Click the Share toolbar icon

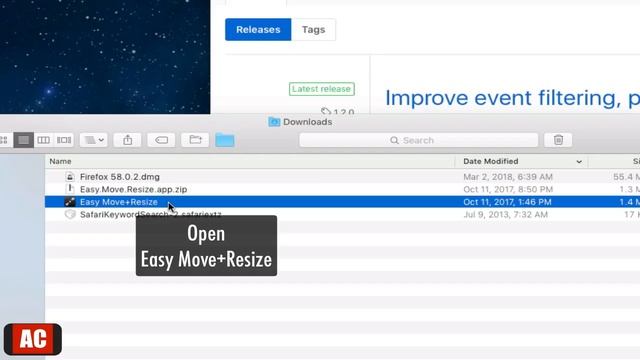pyautogui.click(x=127, y=140)
